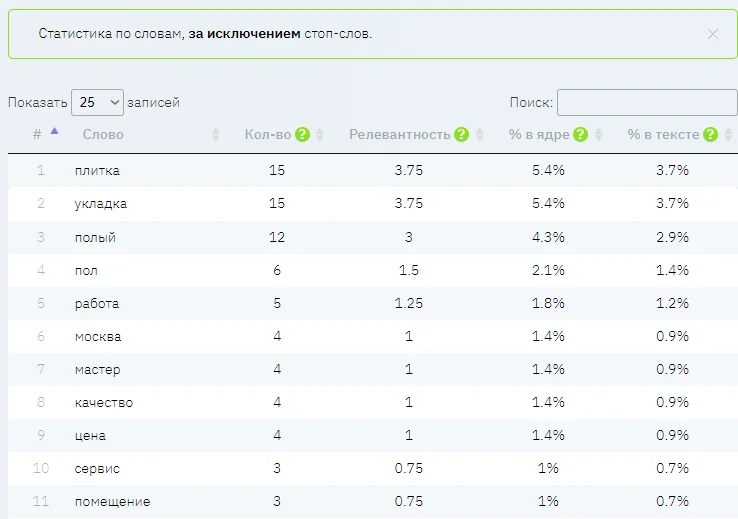Toggle the sort arrow next to "#"
Image resolution: width=738 pixels, height=519 pixels.
54,131
